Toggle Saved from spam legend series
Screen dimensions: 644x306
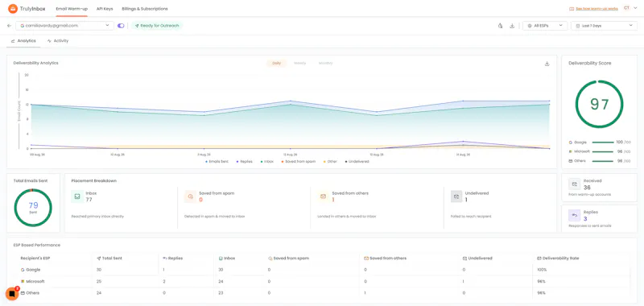[298, 161]
